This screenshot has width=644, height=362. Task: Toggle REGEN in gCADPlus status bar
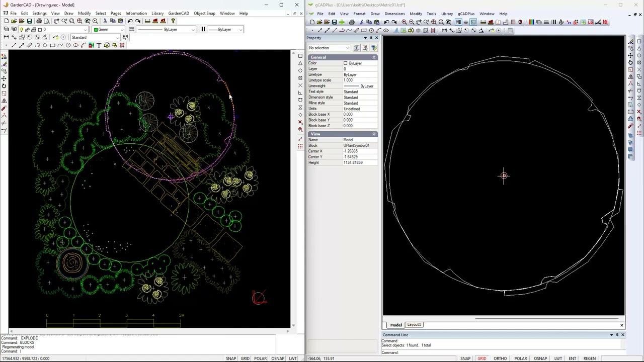coord(590,358)
